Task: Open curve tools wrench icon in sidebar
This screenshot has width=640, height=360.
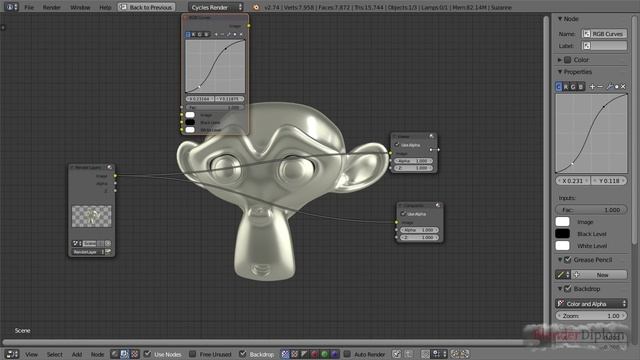Action: point(609,87)
